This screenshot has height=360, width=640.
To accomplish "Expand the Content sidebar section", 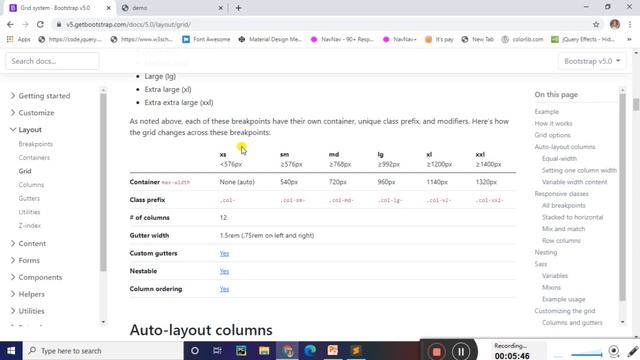I will 28,243.
